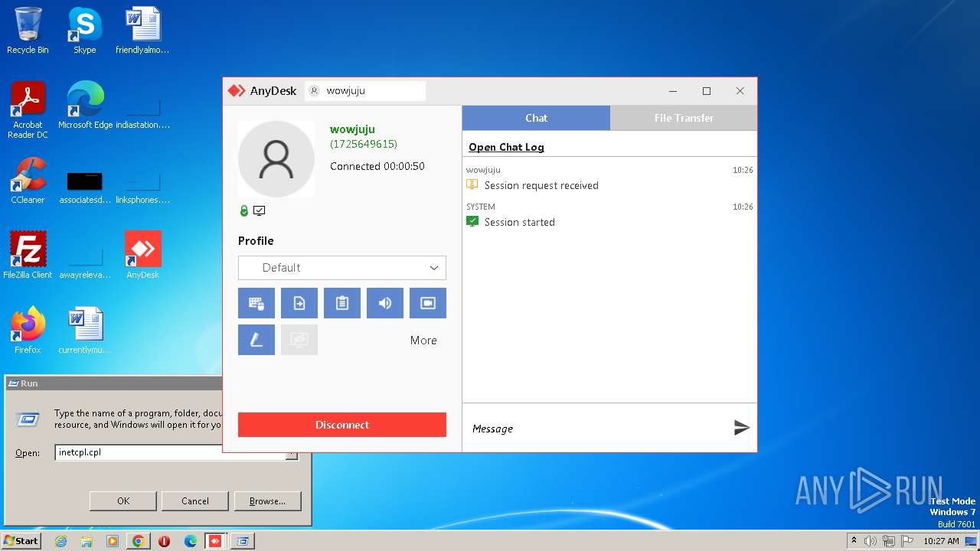Screen dimensions: 980x551
Task: Click the wowjuju username in green
Action: tap(352, 129)
